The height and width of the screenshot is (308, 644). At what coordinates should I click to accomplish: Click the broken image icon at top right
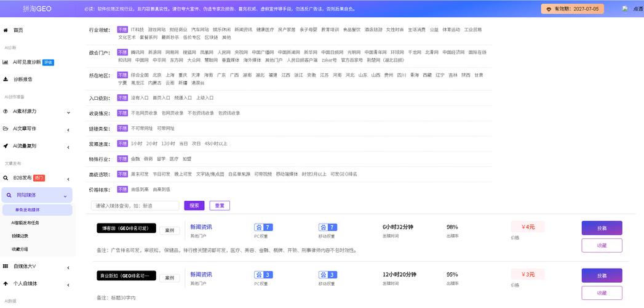(x=625, y=9)
